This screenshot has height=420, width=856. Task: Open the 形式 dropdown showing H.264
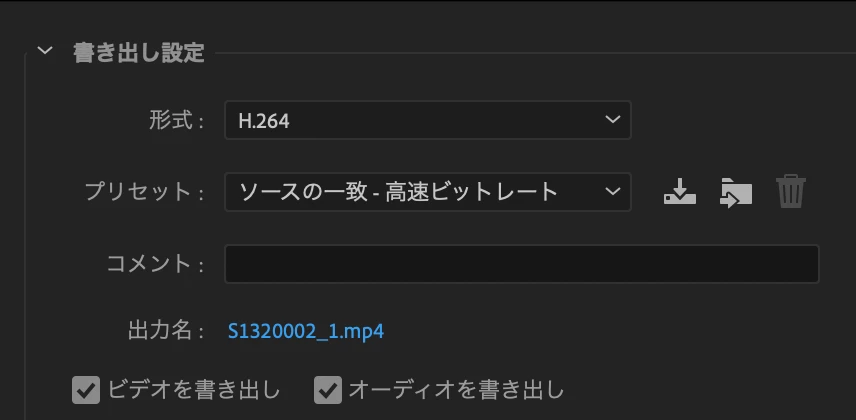click(427, 120)
